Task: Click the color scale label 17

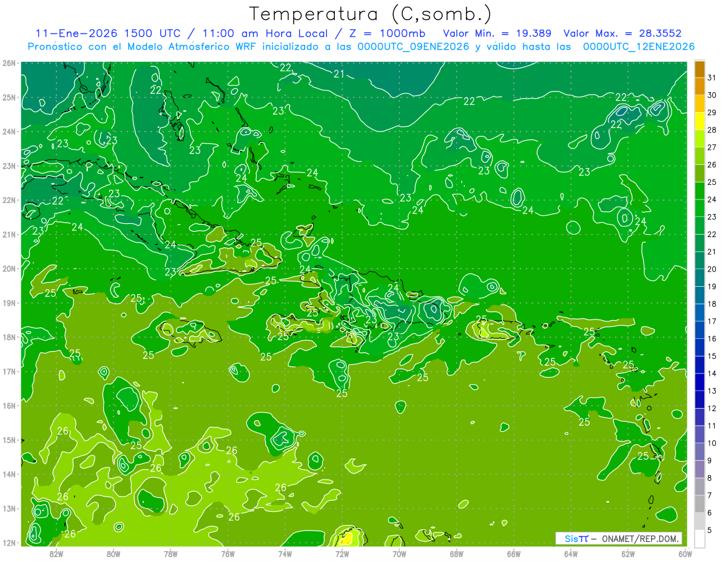Action: (x=712, y=321)
